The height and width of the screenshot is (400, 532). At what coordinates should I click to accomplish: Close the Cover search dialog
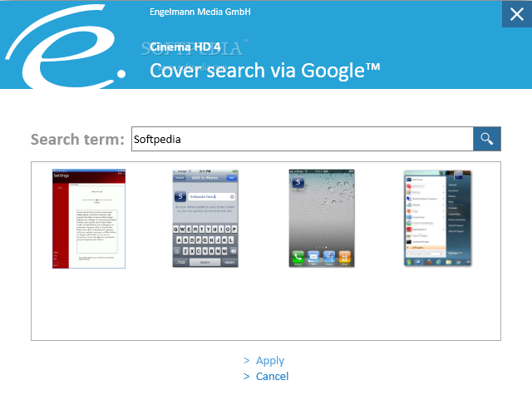pos(517,14)
